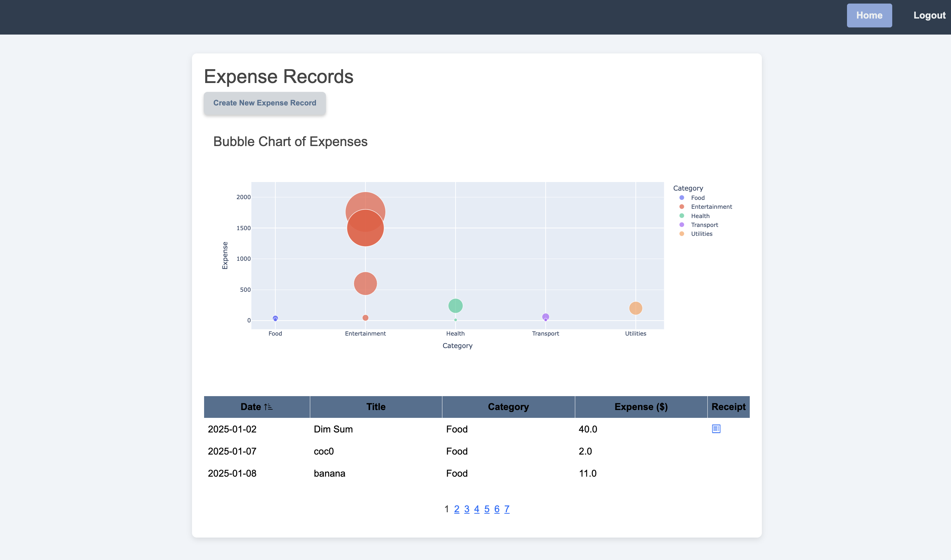This screenshot has width=951, height=560.
Task: Toggle Food series in chart legend
Action: click(x=697, y=198)
